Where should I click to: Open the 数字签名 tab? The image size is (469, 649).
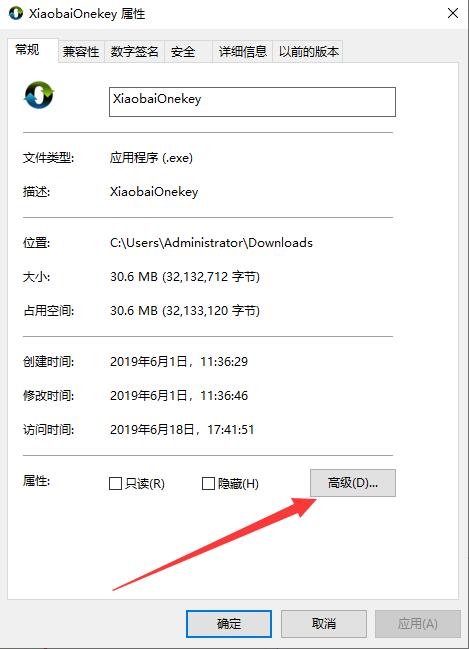(135, 52)
